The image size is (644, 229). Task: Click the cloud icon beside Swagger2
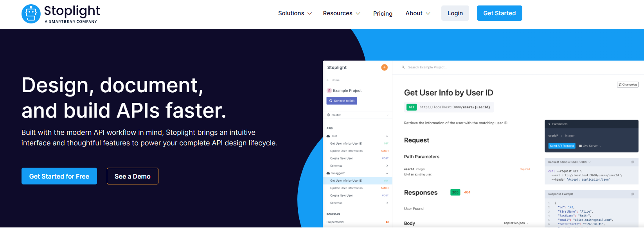pyautogui.click(x=328, y=173)
